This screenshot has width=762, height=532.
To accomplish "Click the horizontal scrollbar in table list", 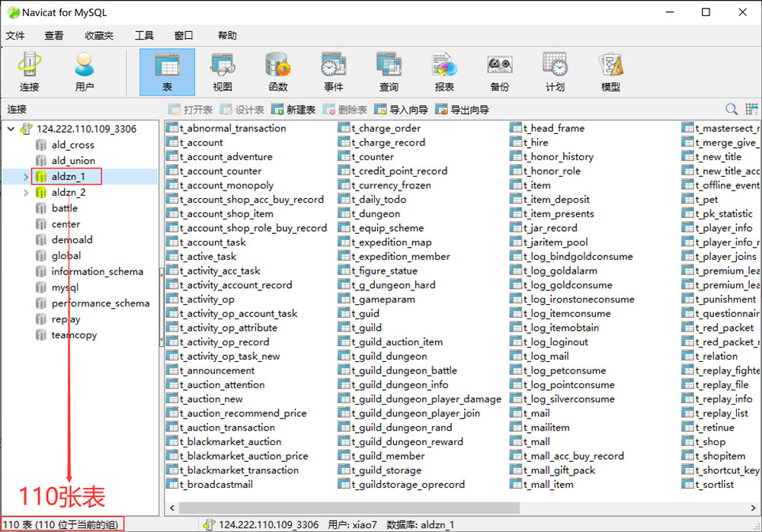I will click(x=351, y=507).
